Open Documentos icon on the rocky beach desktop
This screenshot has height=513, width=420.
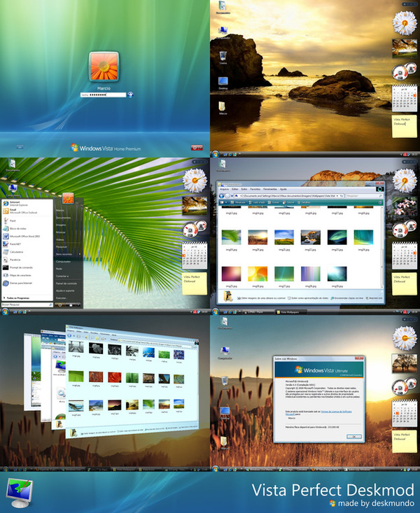(223, 8)
